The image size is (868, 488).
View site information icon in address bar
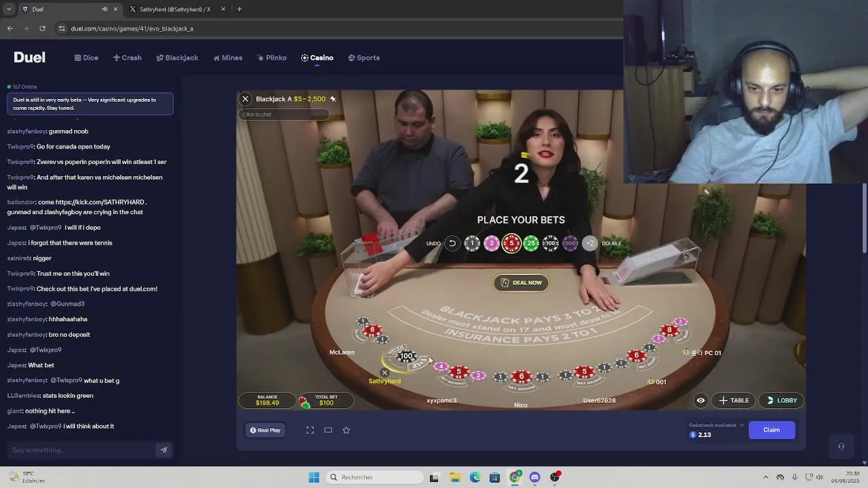[62, 28]
